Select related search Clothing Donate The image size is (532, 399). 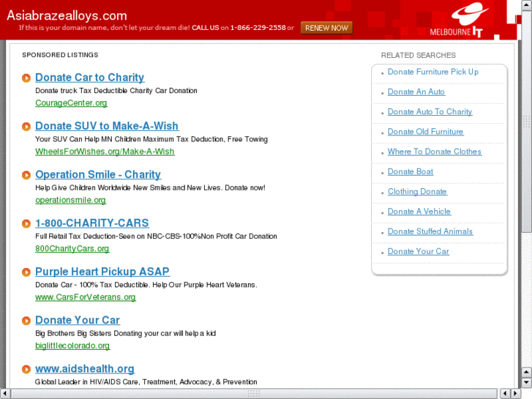(x=417, y=192)
